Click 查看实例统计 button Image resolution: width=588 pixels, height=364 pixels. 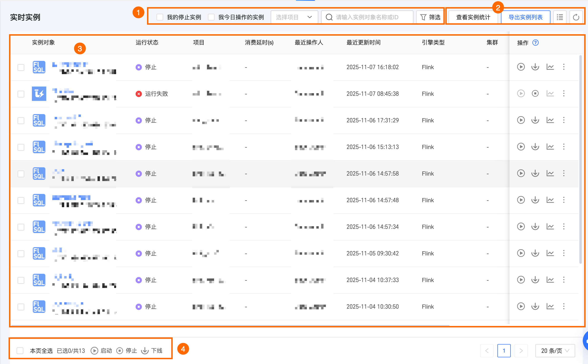[473, 17]
